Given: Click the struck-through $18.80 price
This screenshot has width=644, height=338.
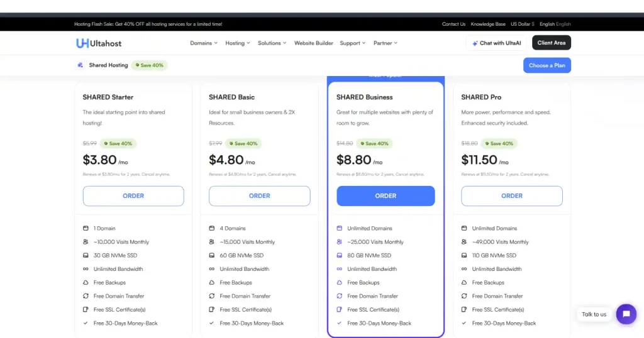Looking at the screenshot, I should pyautogui.click(x=469, y=144).
